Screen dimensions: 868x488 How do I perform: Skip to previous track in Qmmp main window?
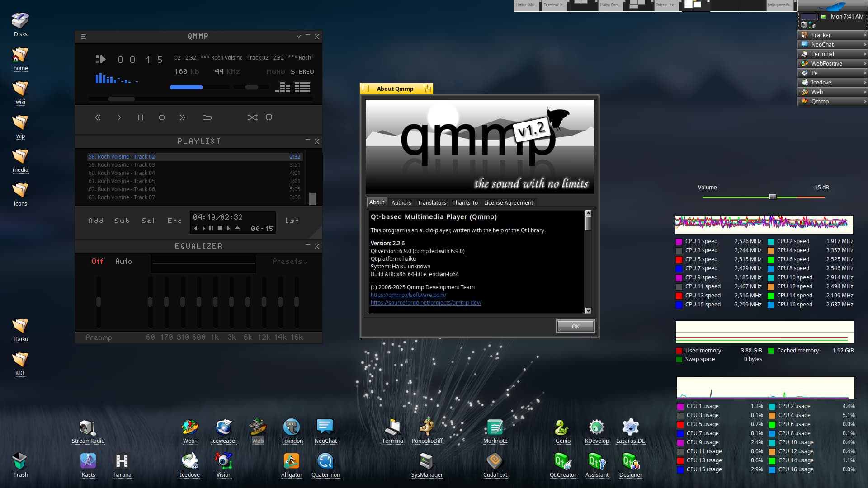(x=98, y=117)
